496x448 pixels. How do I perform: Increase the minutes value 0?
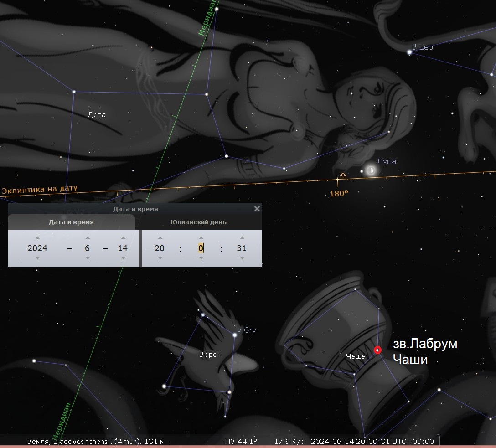[201, 238]
